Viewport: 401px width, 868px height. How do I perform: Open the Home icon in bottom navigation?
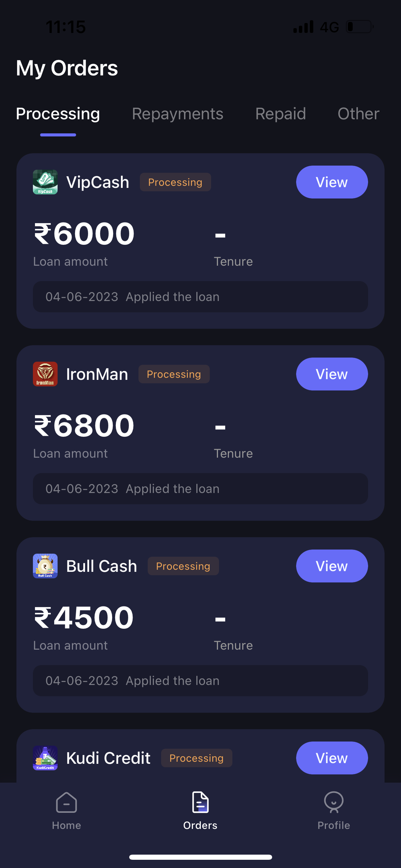point(66,803)
